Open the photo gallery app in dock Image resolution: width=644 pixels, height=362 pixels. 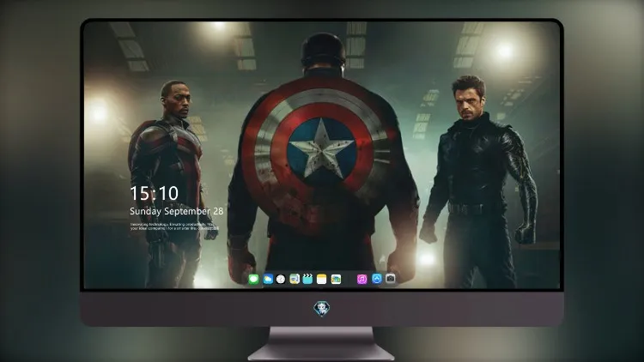(336, 280)
